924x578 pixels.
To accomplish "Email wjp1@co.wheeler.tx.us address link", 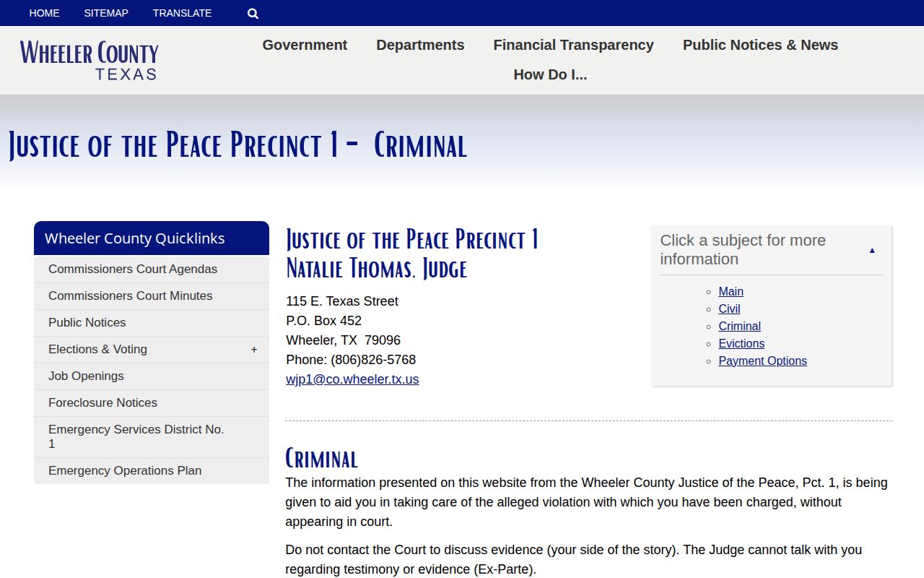I will (x=352, y=379).
